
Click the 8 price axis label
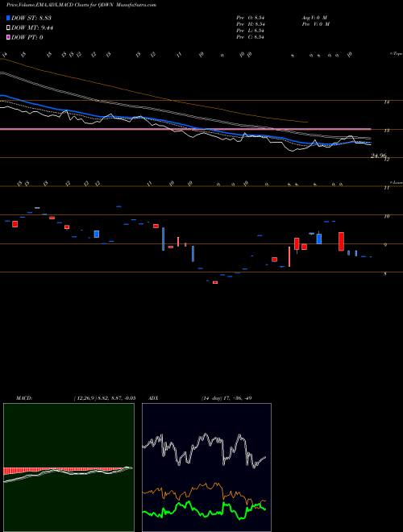(x=385, y=273)
